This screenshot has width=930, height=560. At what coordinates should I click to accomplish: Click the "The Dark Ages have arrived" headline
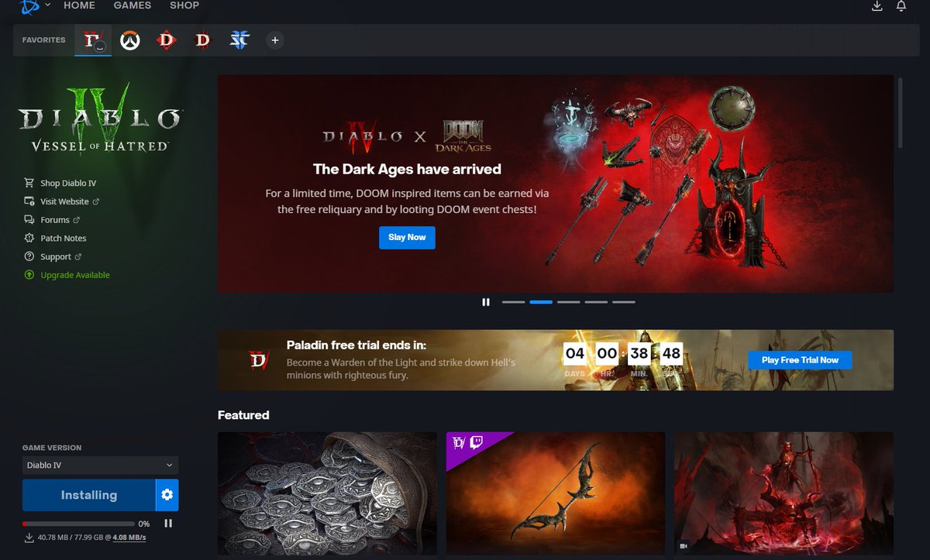pyautogui.click(x=407, y=169)
